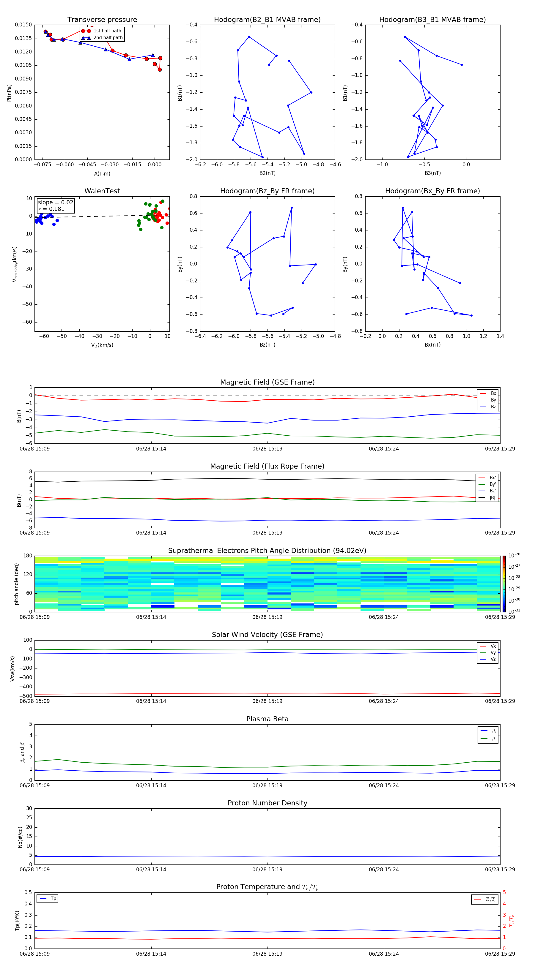
Task: Click the "Hodogram(B2_B1 MVAB frame)" title
Action: (x=267, y=20)
